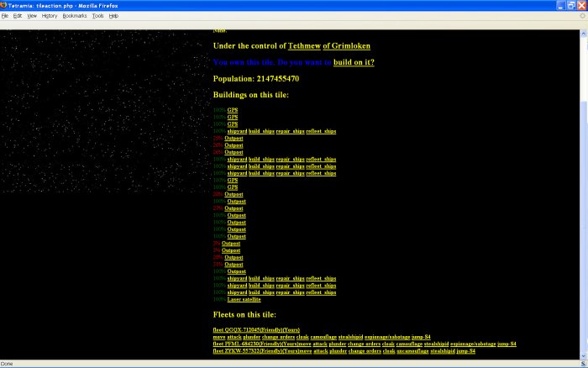The width and height of the screenshot is (588, 368).
Task: Select fleet QGQX-712045 link
Action: coord(256,329)
